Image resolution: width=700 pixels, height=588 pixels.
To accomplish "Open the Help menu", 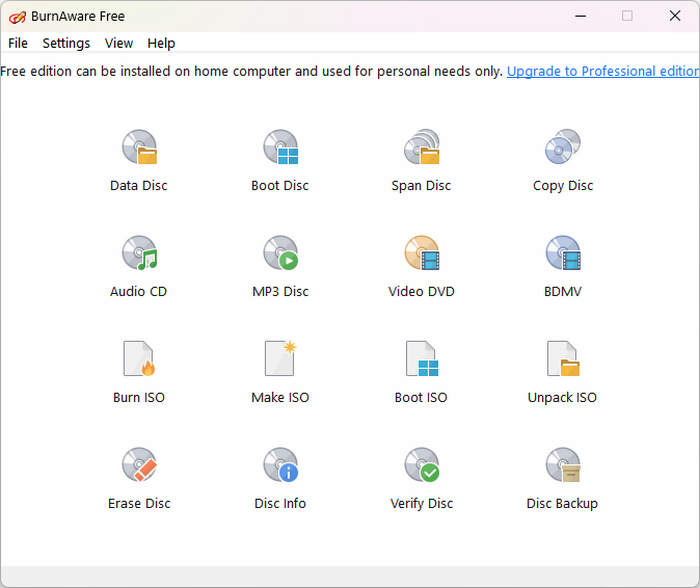I will 161,43.
